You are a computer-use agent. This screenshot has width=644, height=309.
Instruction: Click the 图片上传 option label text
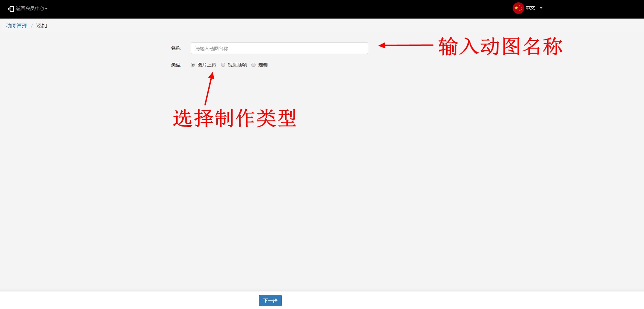[x=207, y=65]
